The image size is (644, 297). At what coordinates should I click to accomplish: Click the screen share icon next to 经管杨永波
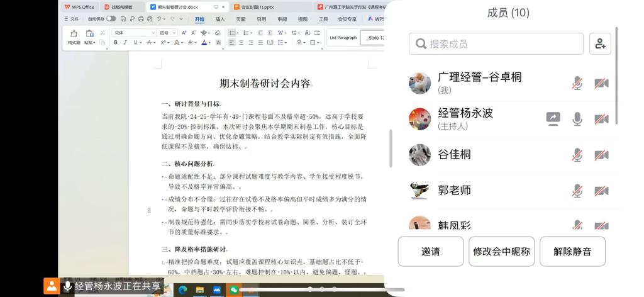pos(553,118)
